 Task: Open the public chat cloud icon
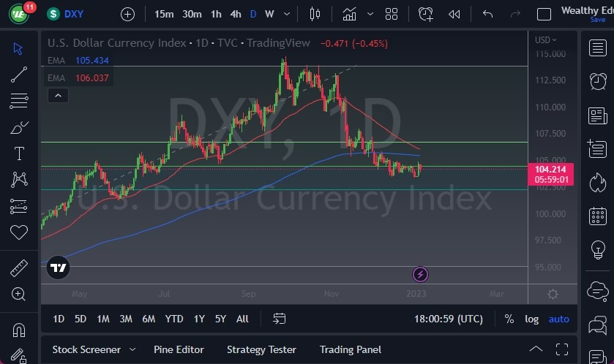click(x=598, y=292)
